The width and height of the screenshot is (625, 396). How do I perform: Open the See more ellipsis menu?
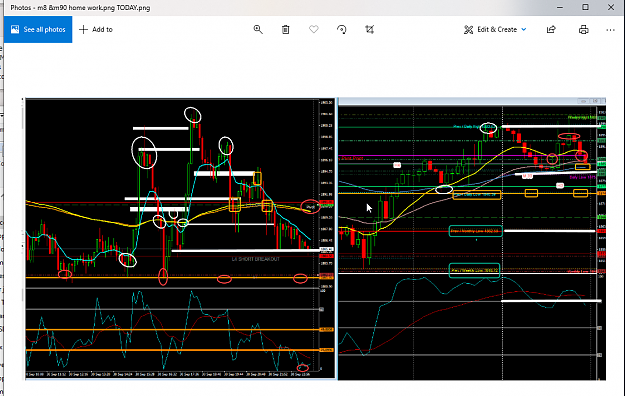pyautogui.click(x=610, y=30)
